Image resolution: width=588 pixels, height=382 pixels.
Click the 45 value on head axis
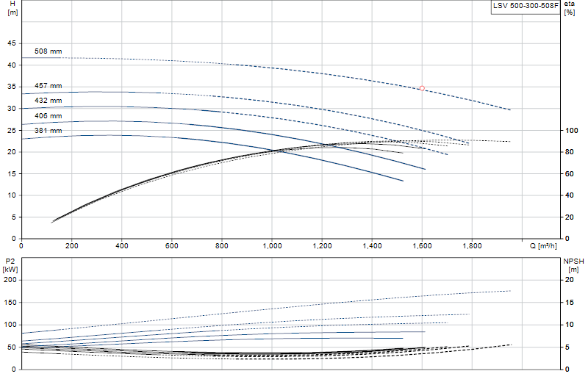[12, 43]
